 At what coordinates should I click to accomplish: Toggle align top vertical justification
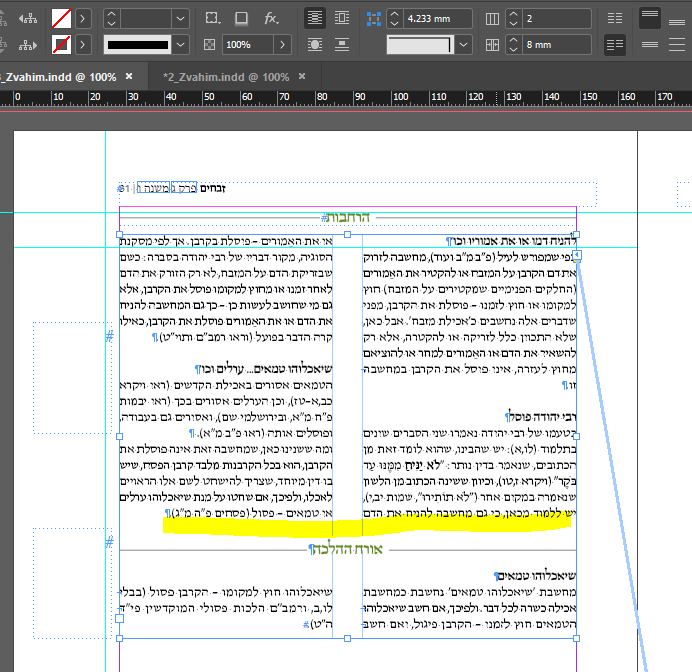pyautogui.click(x=649, y=18)
